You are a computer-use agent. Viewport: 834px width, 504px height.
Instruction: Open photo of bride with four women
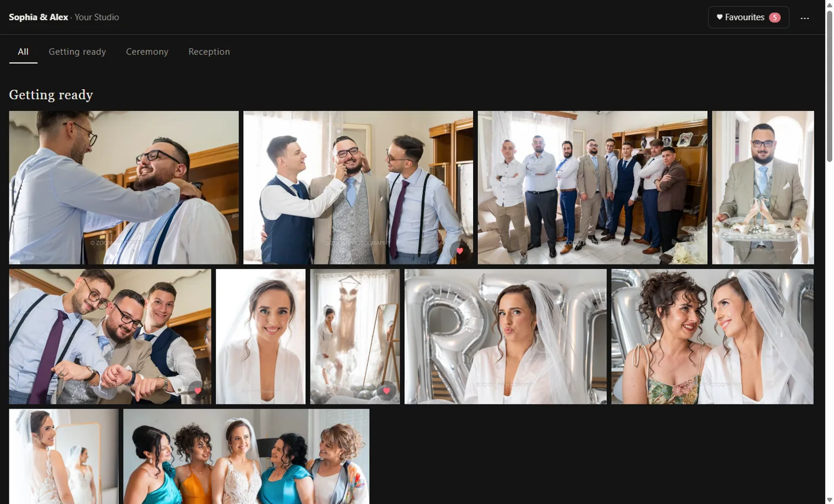point(246,456)
